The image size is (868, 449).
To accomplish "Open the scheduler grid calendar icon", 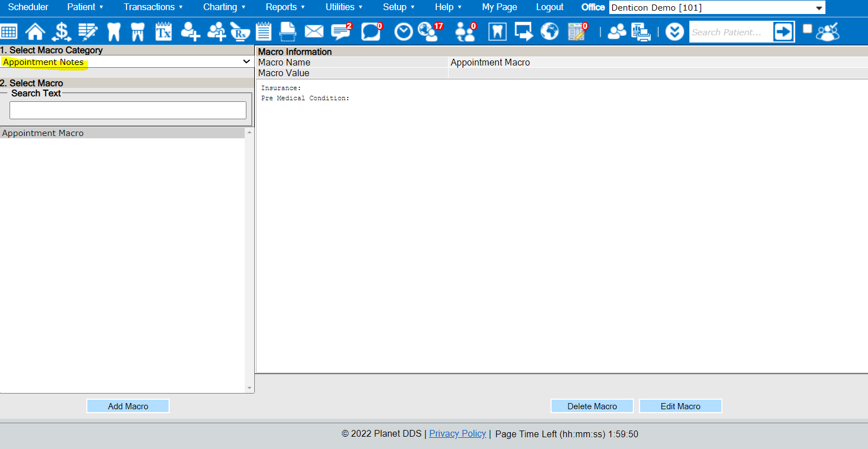I will 9,31.
